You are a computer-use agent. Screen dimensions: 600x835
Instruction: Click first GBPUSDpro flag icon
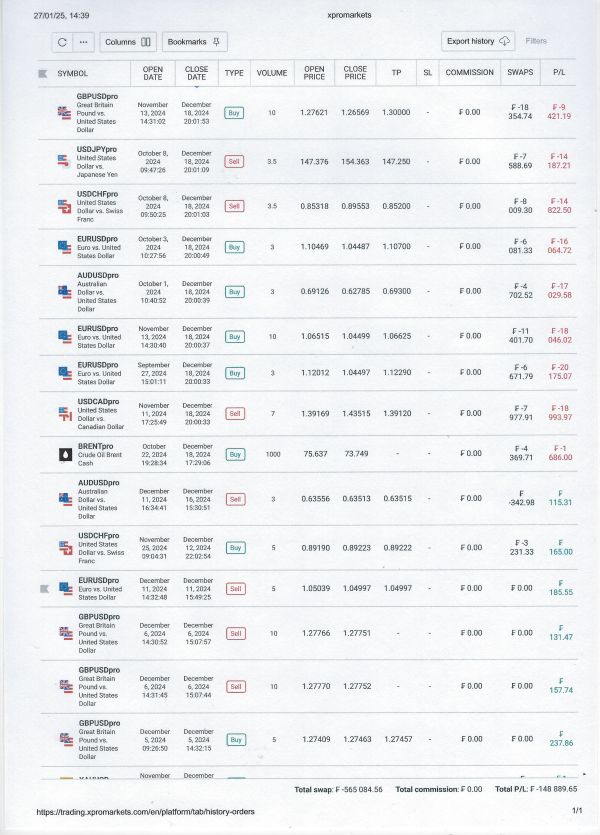64,113
